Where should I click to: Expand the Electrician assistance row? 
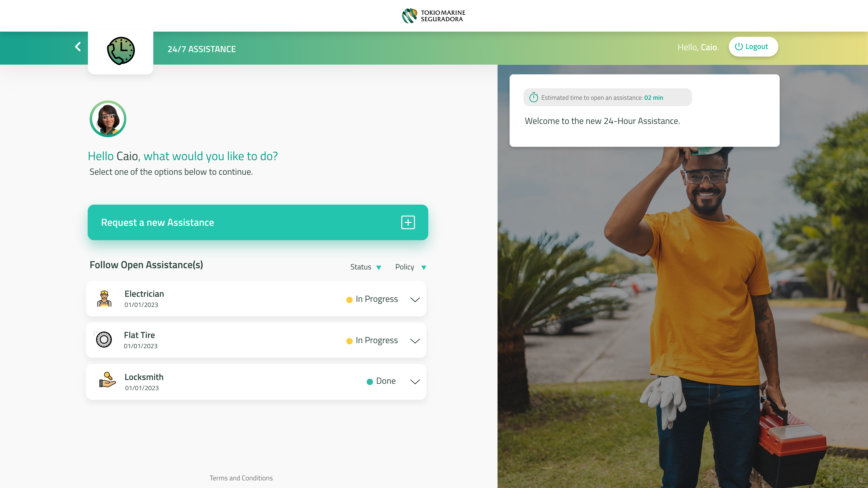click(x=415, y=299)
